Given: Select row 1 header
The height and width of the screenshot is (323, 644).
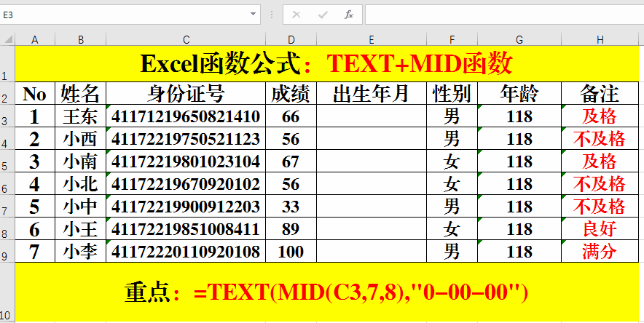Looking at the screenshot, I should pyautogui.click(x=7, y=63).
